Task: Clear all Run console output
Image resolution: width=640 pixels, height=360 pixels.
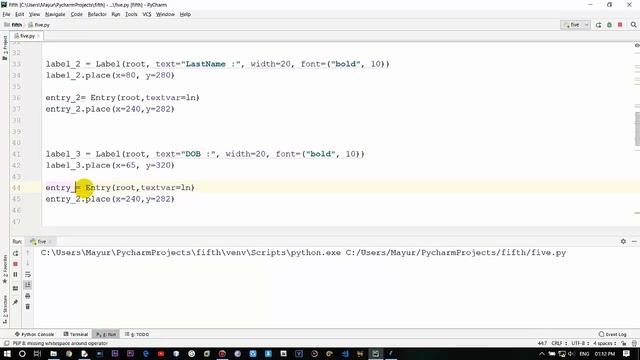Action: click(28, 306)
